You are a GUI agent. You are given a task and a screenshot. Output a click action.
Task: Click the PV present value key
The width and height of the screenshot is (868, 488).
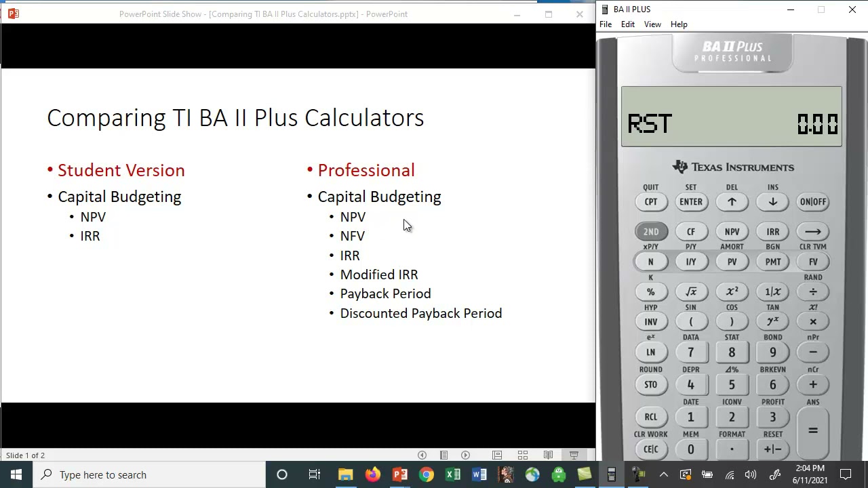(x=732, y=262)
